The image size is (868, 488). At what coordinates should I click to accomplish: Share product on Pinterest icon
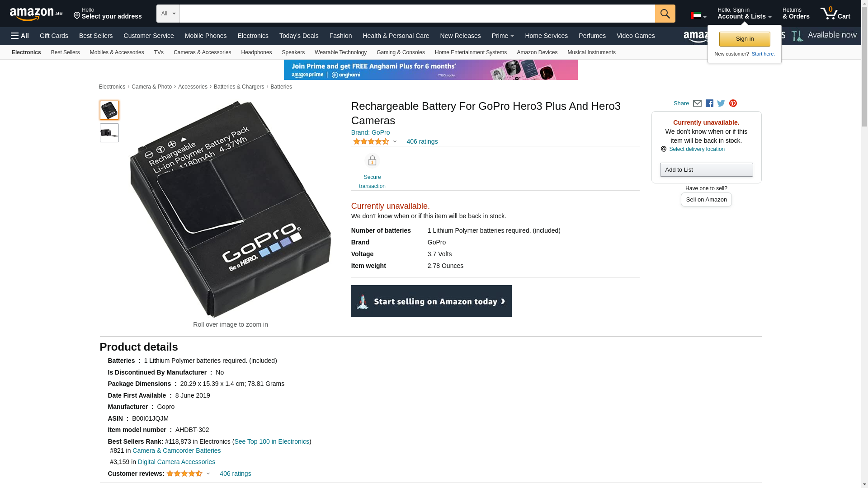click(x=733, y=103)
